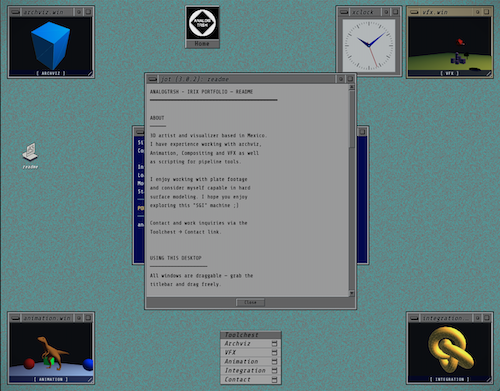Open the archviz.win window menu button
Screen dimensions: 500x391
pos(15,12)
